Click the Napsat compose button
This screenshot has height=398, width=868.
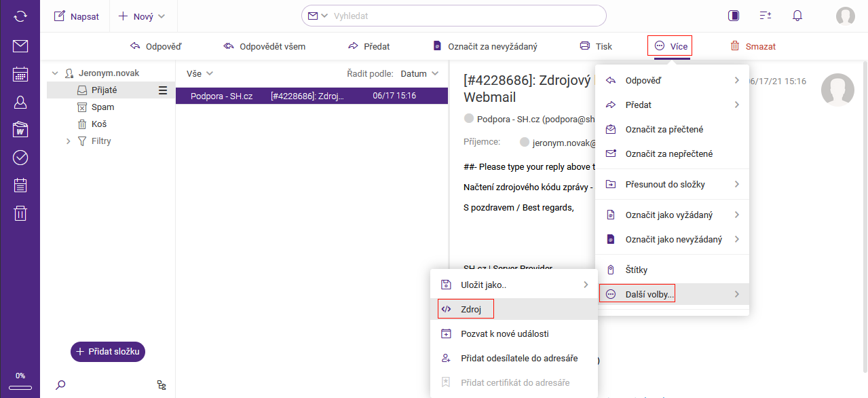click(77, 16)
